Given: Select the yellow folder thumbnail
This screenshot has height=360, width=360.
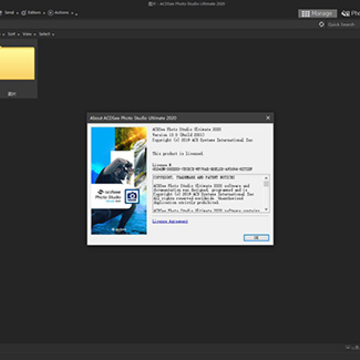Looking at the screenshot, I should [17, 63].
